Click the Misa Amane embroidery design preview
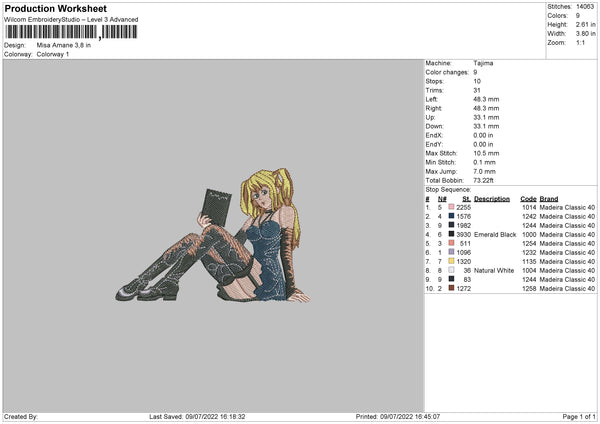 pyautogui.click(x=213, y=235)
